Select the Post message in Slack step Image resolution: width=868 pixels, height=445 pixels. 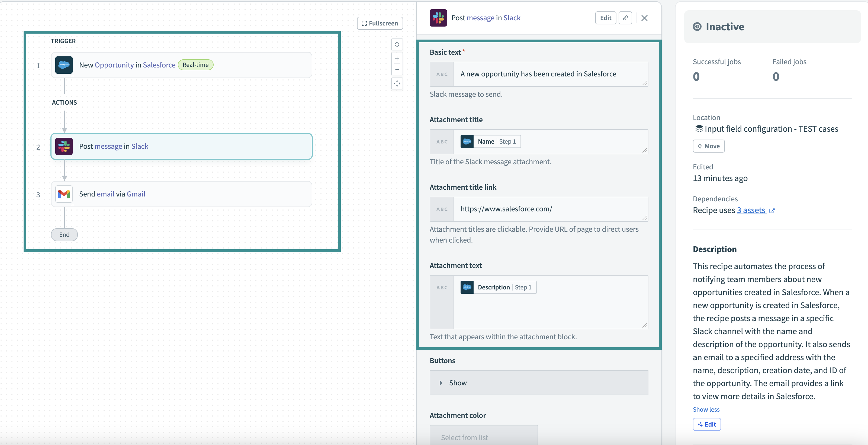point(182,146)
